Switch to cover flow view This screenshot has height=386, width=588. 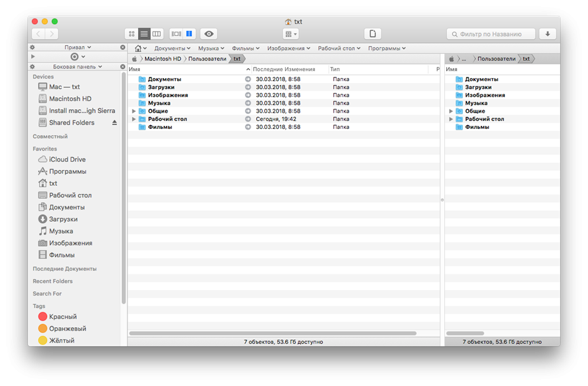(x=176, y=34)
